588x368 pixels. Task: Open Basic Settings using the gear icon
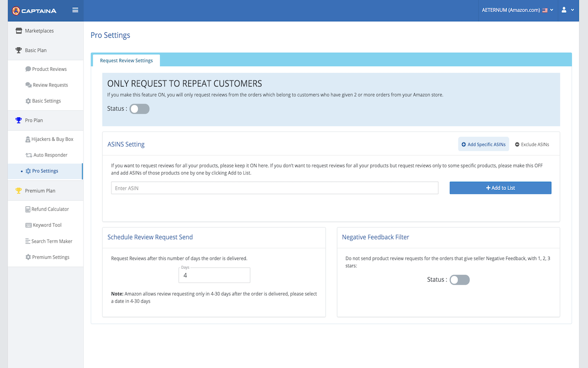(x=29, y=101)
